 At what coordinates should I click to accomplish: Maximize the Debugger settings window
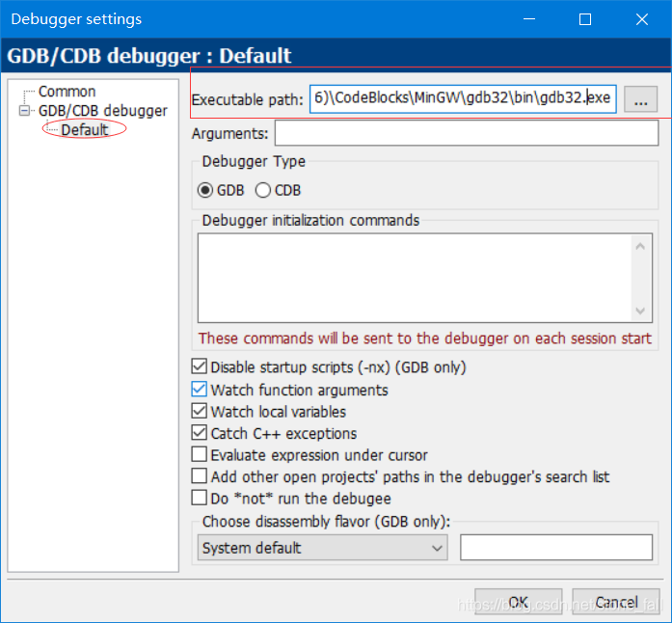click(585, 19)
